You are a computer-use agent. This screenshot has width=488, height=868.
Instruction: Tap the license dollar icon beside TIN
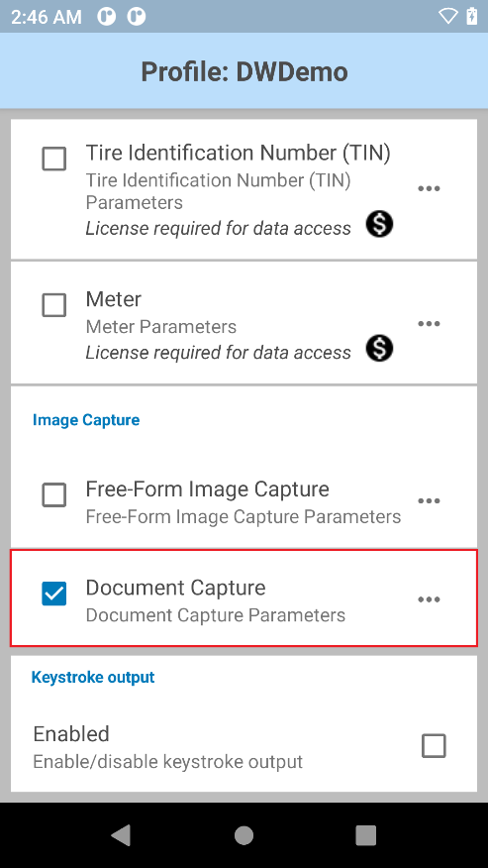coord(379,225)
